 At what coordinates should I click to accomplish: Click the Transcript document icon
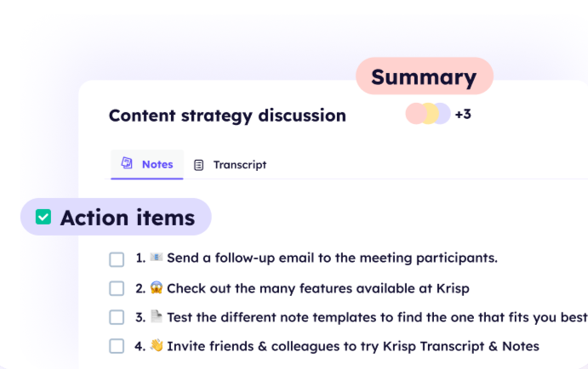coord(199,165)
